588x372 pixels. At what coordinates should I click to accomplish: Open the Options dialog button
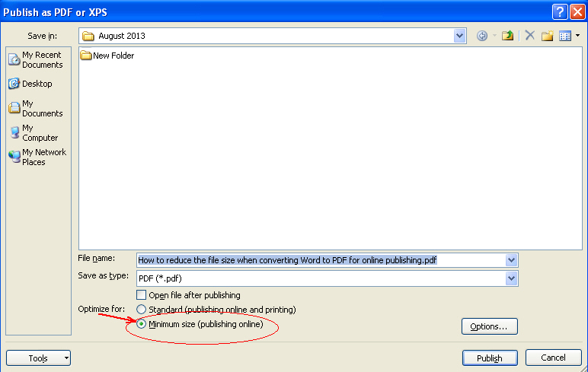(489, 326)
